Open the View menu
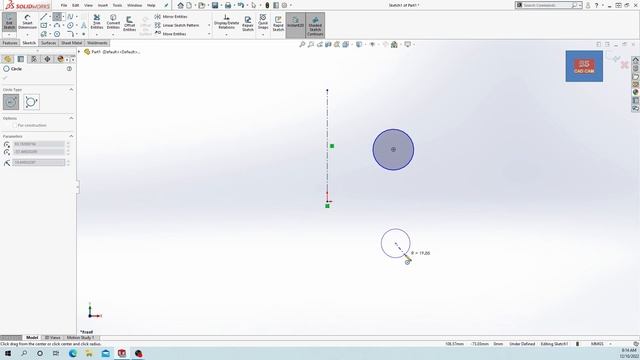Image resolution: width=640 pixels, height=360 pixels. click(88, 5)
